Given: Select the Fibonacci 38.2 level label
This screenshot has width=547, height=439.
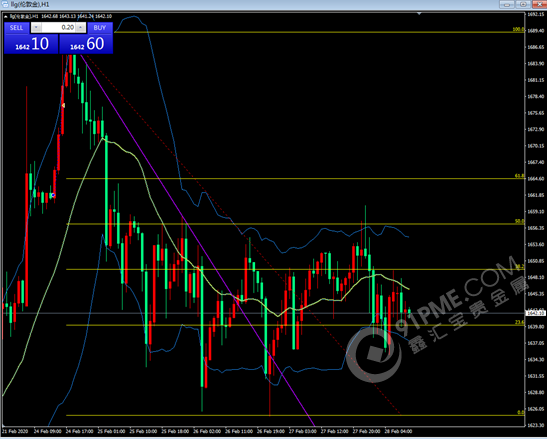Looking at the screenshot, I should tap(519, 267).
